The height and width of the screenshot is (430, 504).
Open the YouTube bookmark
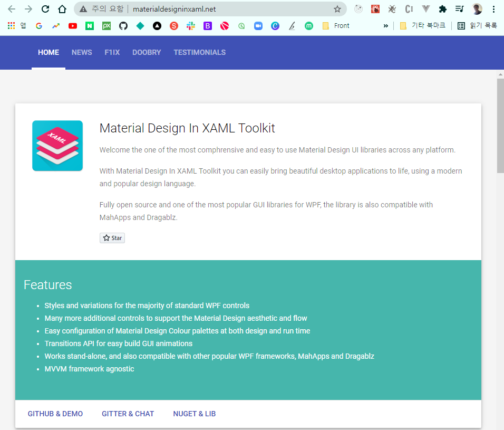73,26
